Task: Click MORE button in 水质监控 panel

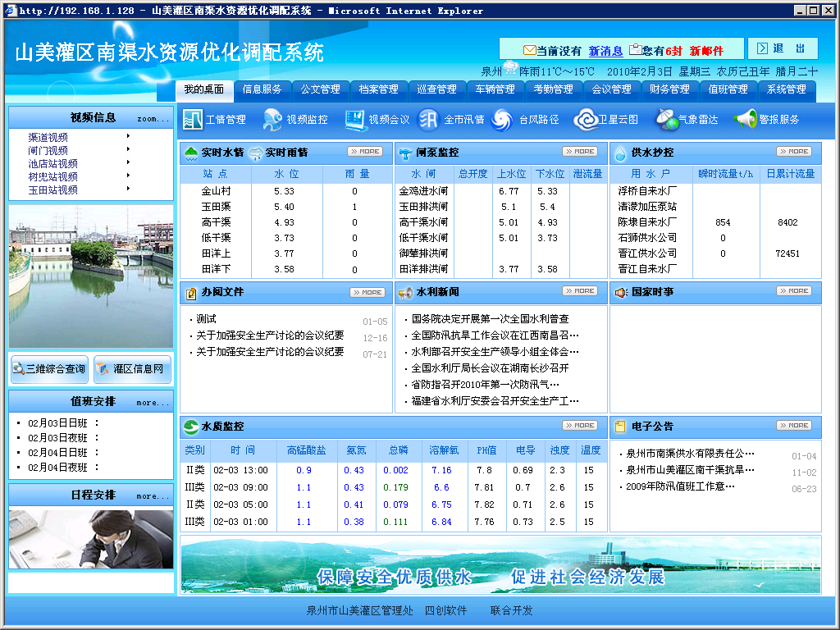Action: (x=579, y=426)
